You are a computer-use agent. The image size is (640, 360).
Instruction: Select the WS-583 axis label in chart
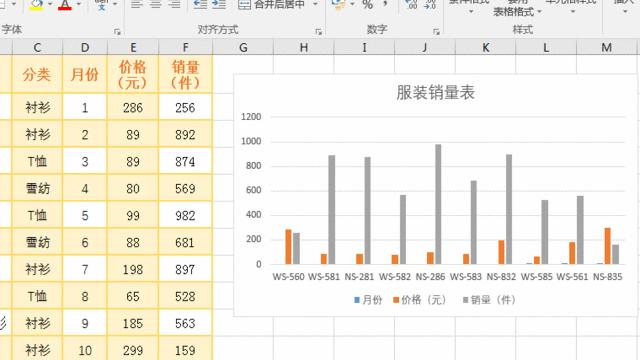pyautogui.click(x=466, y=277)
